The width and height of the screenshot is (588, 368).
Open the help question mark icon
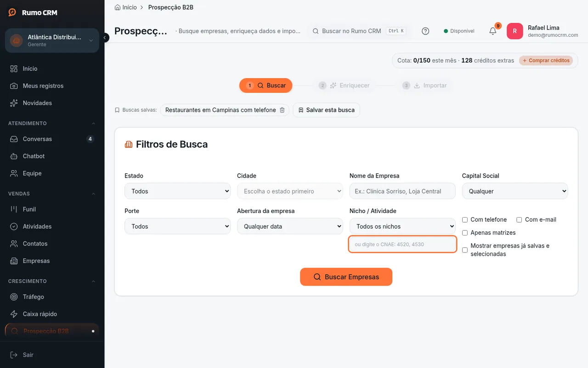[x=425, y=31]
